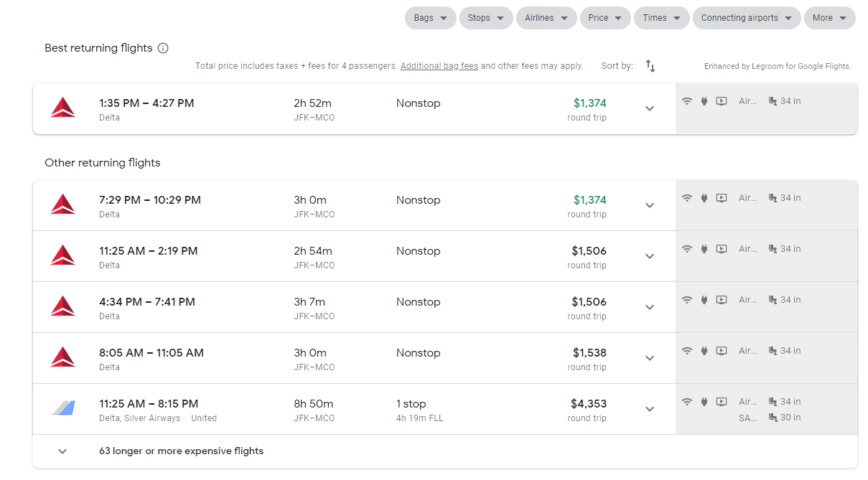This screenshot has height=480, width=868.
Task: Expand the 11:25 AM – 2:19 PM flight details
Action: tap(650, 256)
